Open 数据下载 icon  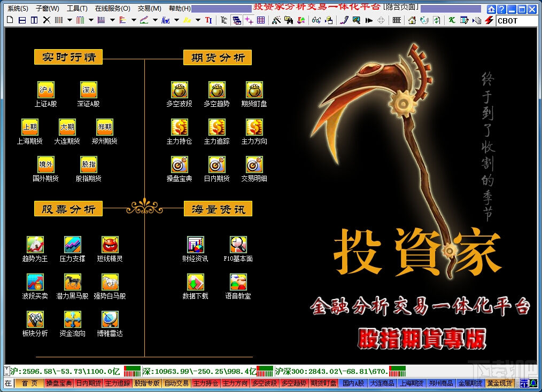(195, 282)
